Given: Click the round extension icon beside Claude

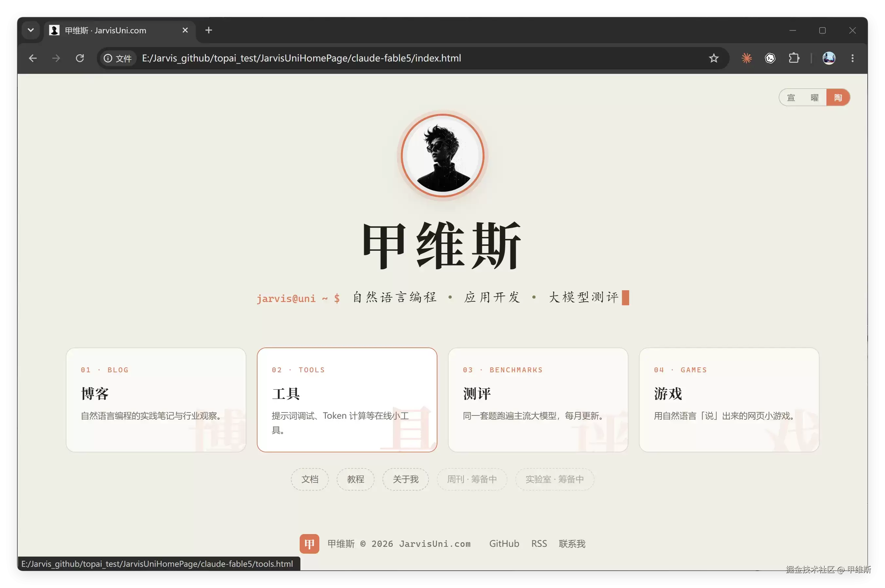Looking at the screenshot, I should pos(770,58).
